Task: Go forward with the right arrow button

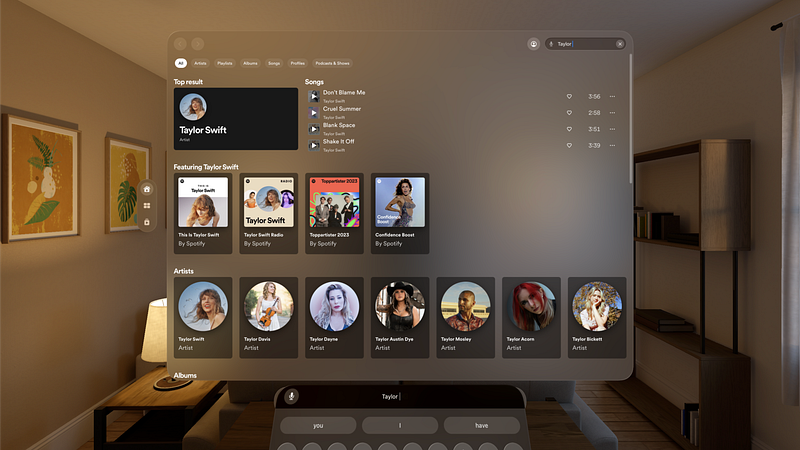Action: [x=198, y=44]
